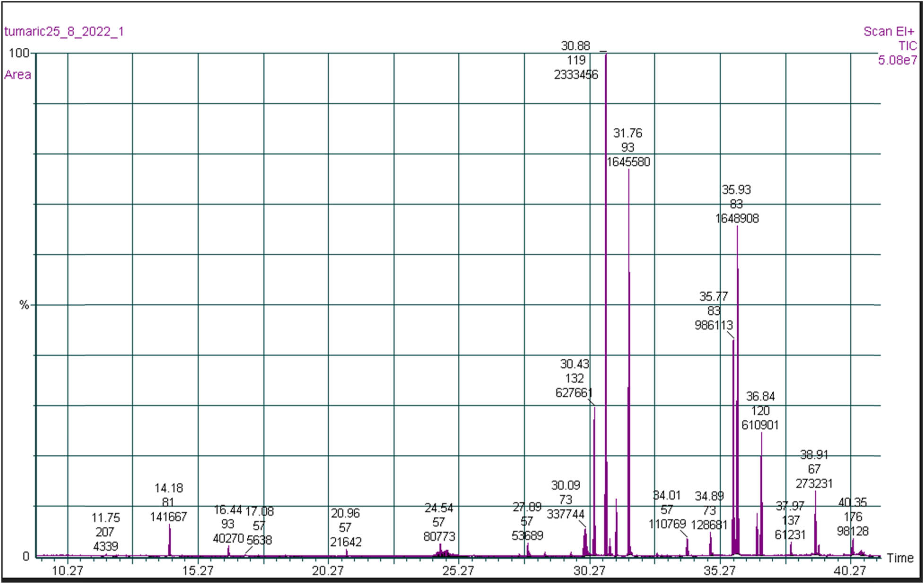
Task: Select x-axis tick label 35.27
Action: pos(719,571)
